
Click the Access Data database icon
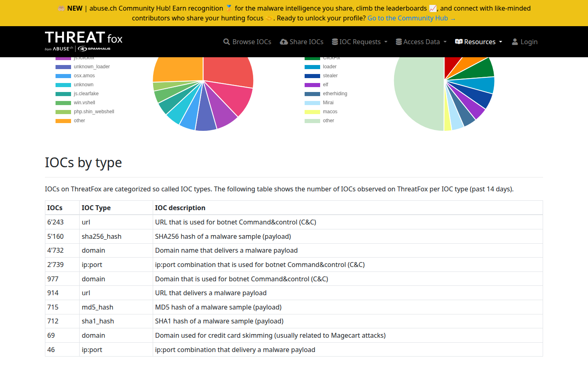point(399,42)
